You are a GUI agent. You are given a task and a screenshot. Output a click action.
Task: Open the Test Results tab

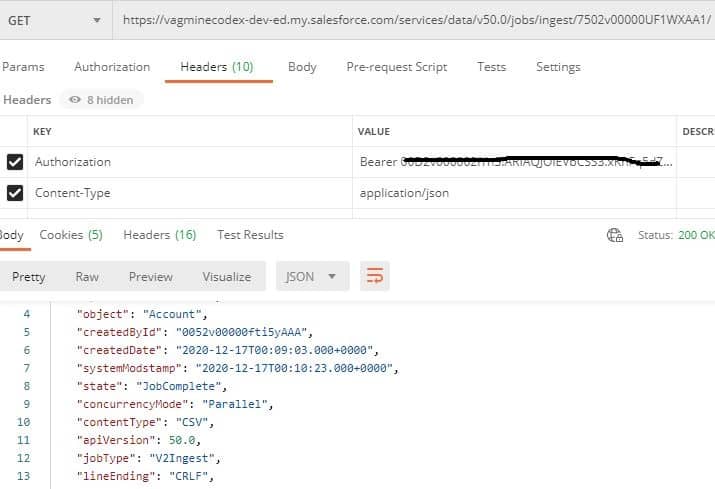point(250,235)
